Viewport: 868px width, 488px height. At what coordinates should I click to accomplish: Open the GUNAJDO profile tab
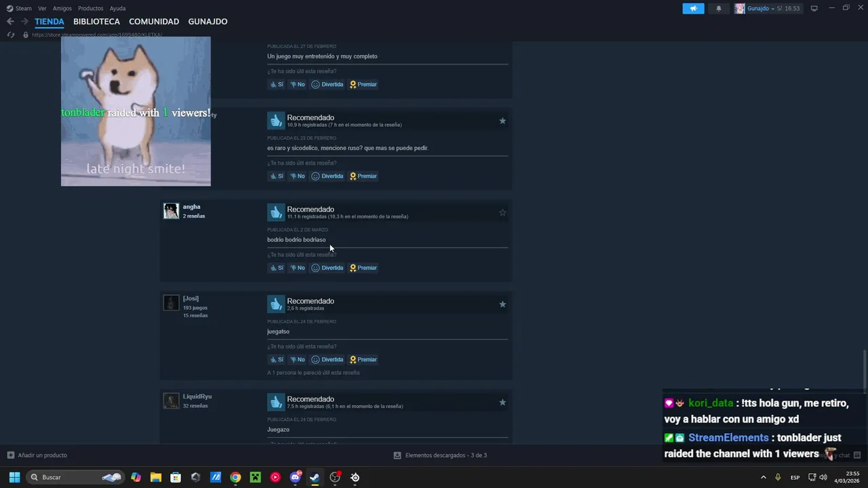208,22
